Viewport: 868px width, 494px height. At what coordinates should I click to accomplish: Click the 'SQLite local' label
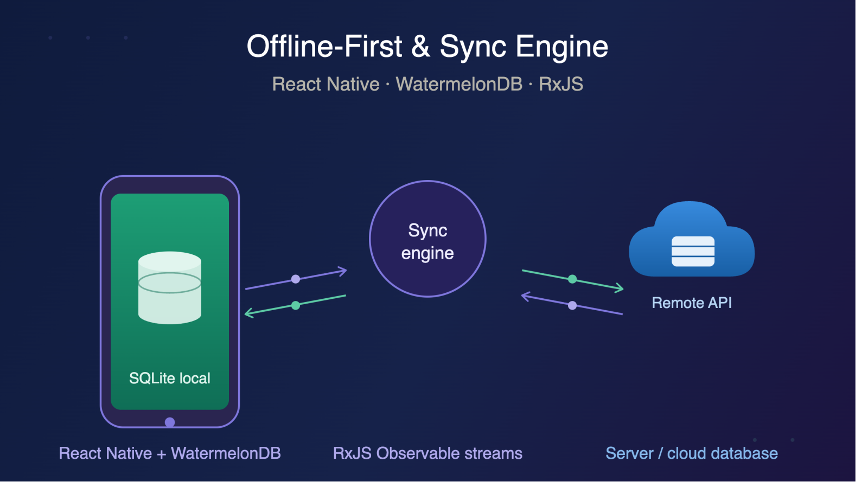(170, 378)
